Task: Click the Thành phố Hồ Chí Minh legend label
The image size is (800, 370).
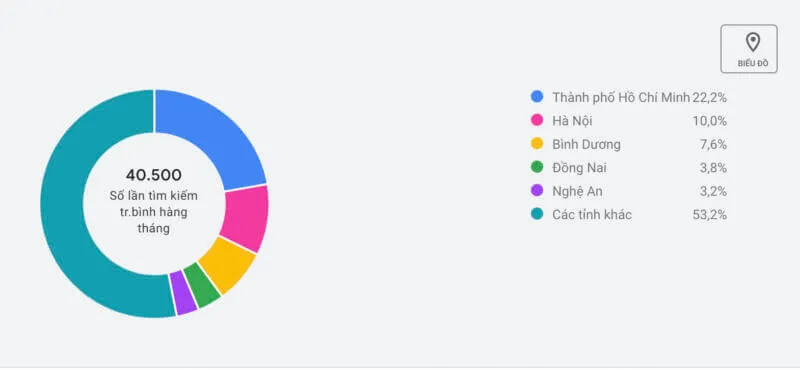Action: [x=621, y=97]
